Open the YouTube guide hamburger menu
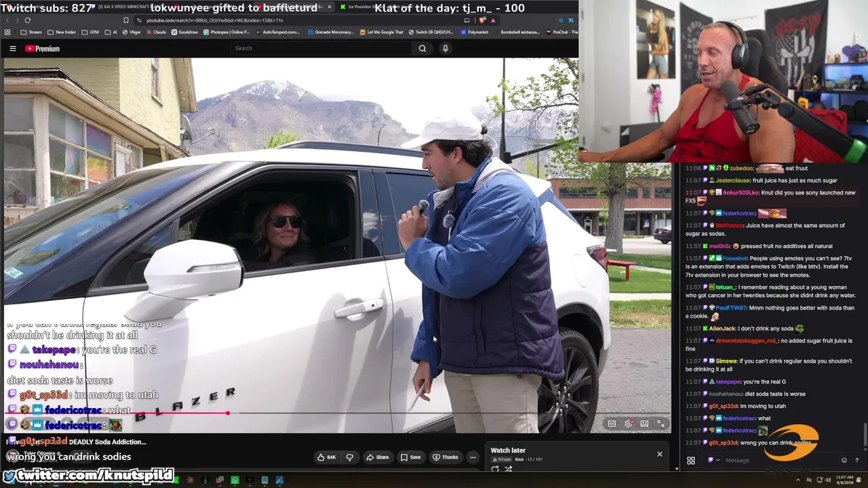This screenshot has height=488, width=868. click(13, 49)
